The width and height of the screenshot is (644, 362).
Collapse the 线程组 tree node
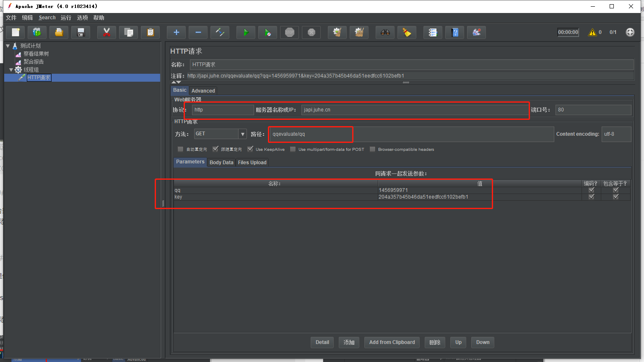(x=11, y=70)
